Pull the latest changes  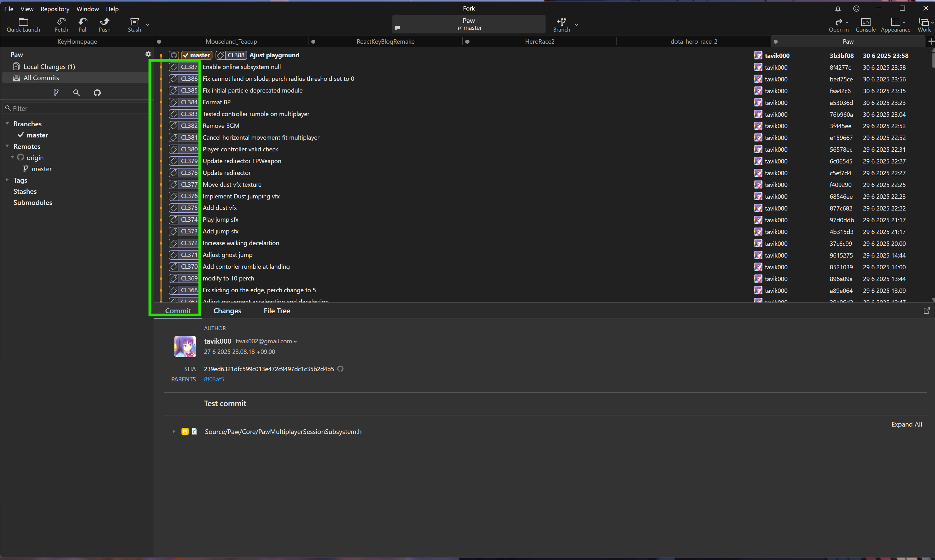tap(83, 25)
